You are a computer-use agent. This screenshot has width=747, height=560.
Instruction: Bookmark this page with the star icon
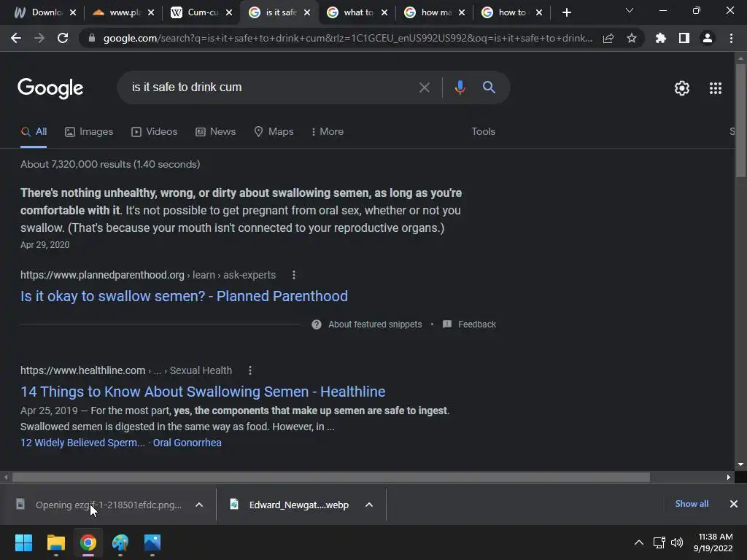632,38
